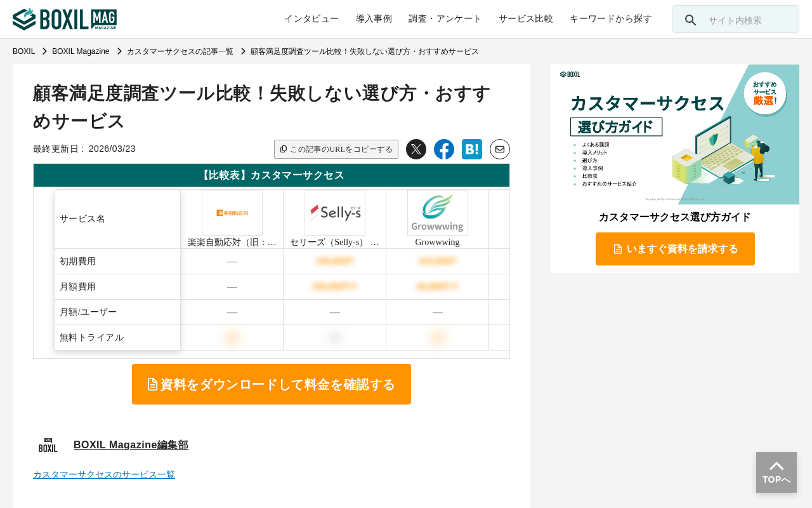Open the Growwwing service logo
Screen dimensions: 812x508
(x=438, y=213)
